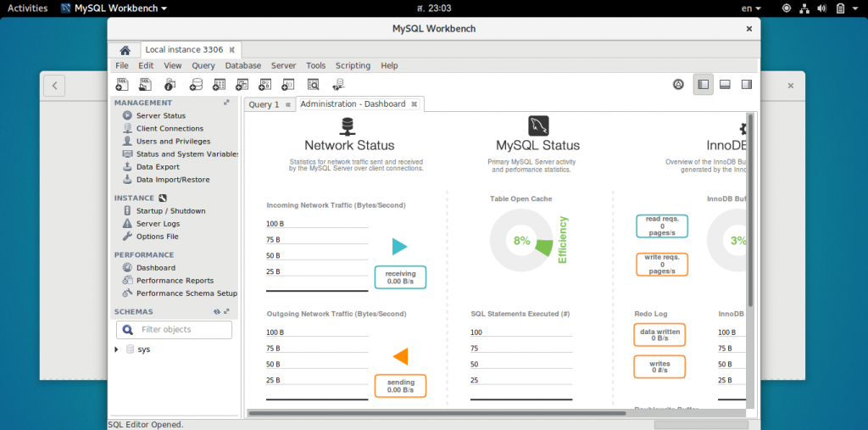Open the MySQL Workbench app menu
This screenshot has height=430, width=868.
114,8
